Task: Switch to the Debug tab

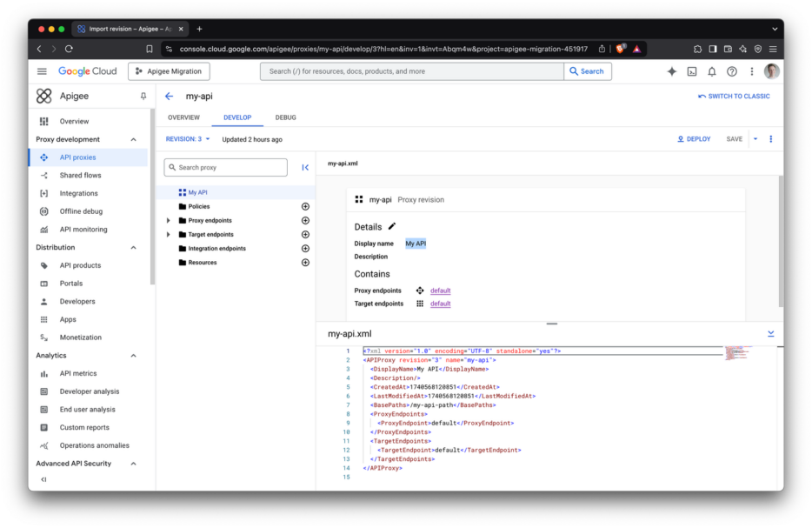Action: click(x=285, y=117)
